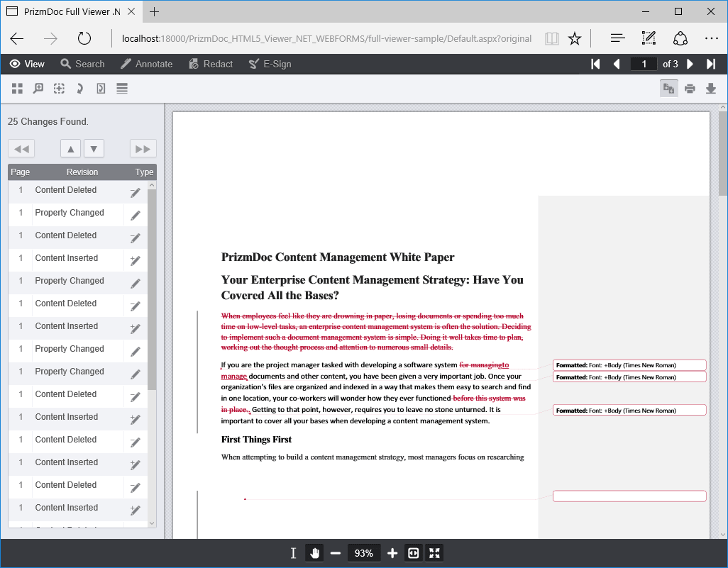Go to next change with down arrow
This screenshot has width=728, height=568.
[94, 149]
